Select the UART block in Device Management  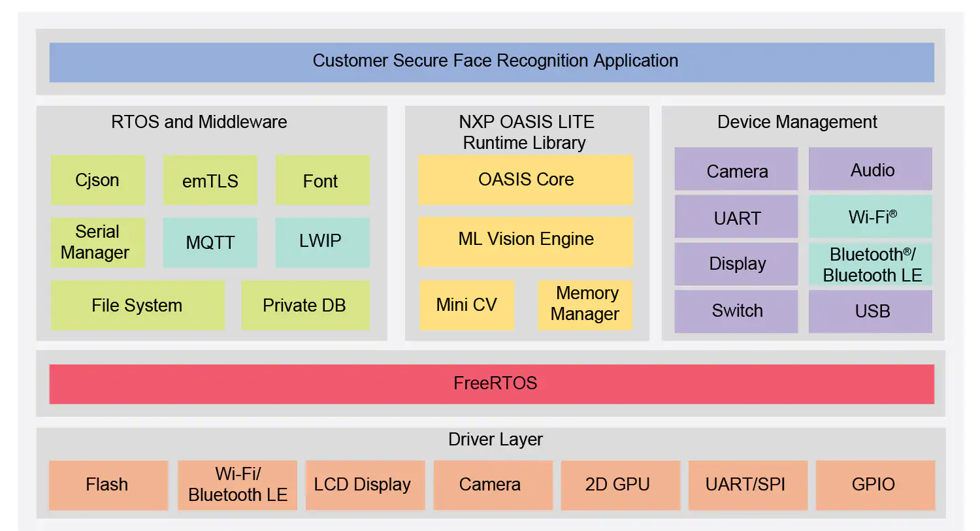pyautogui.click(x=736, y=216)
